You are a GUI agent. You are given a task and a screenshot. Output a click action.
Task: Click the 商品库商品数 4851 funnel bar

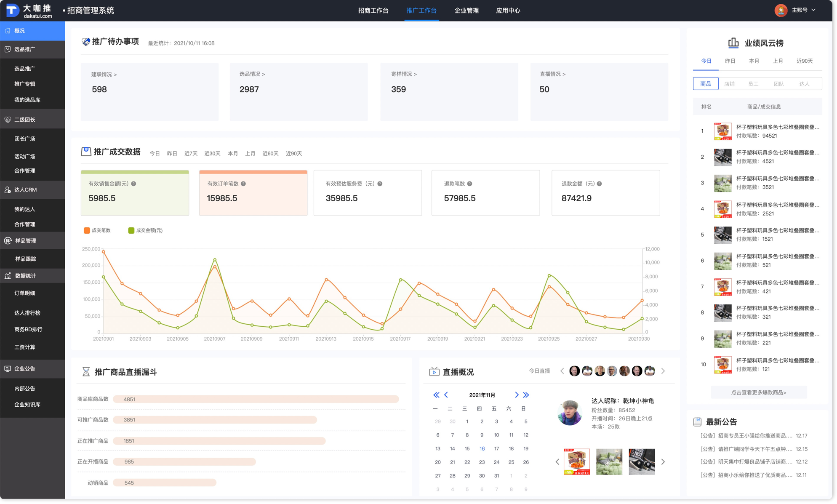[256, 399]
